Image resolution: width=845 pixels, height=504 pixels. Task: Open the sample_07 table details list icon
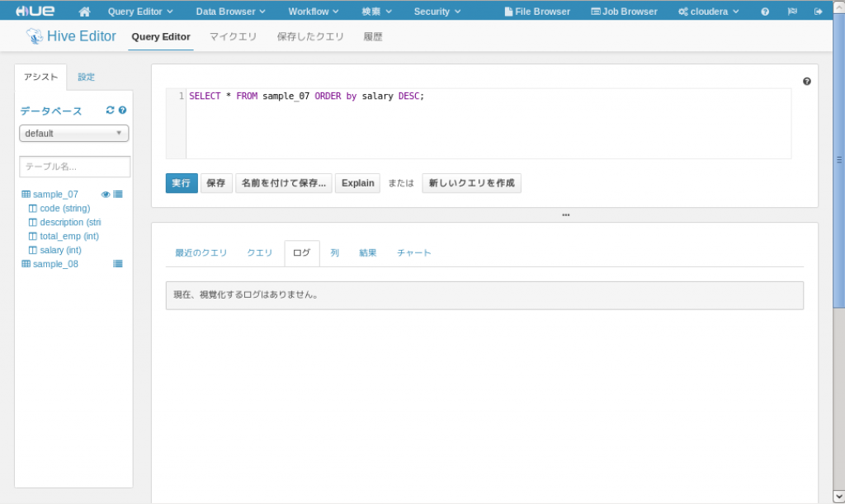pos(118,195)
